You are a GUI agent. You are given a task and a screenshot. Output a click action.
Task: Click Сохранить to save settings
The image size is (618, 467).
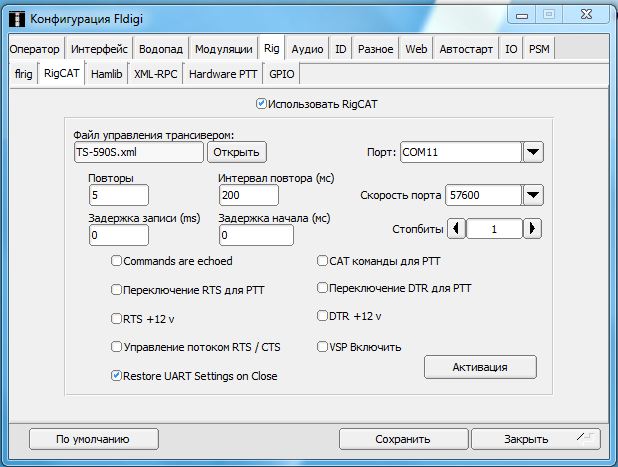[402, 438]
